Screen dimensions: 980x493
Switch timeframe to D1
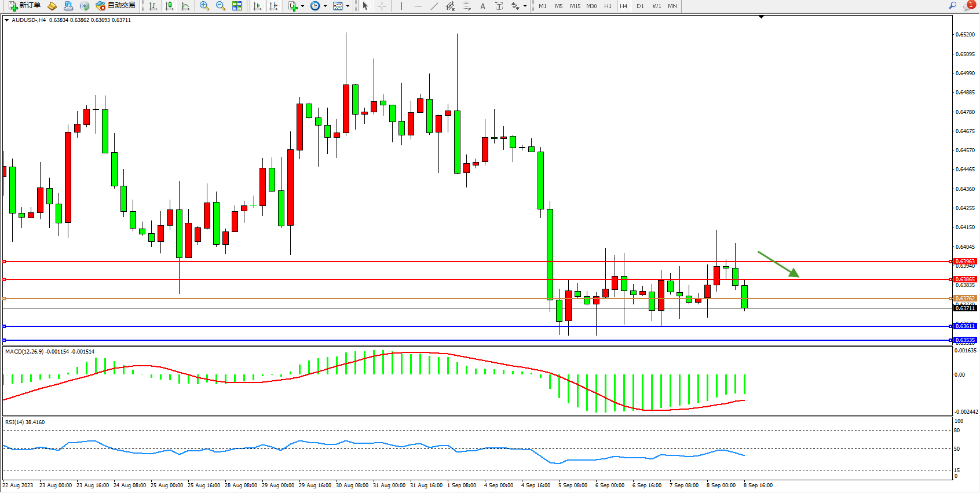[x=640, y=6]
